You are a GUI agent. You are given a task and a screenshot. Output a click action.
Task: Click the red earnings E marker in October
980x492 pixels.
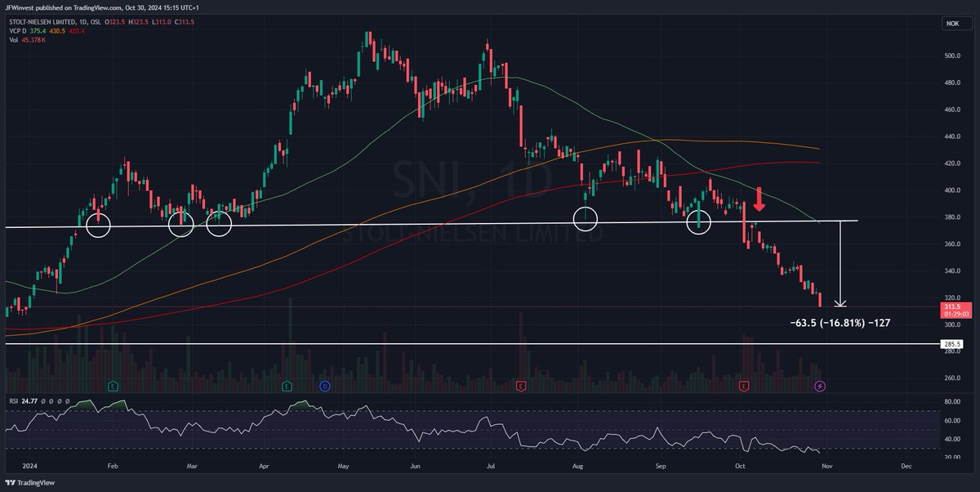click(x=744, y=385)
